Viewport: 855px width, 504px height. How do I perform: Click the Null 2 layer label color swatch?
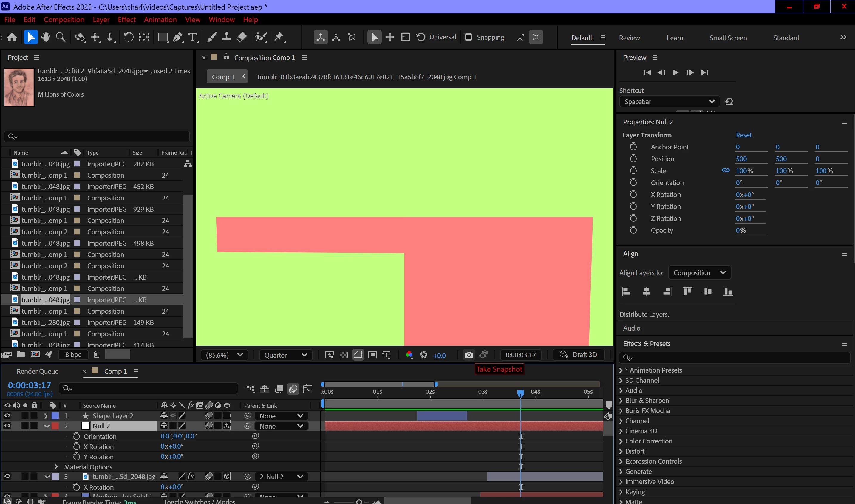click(x=55, y=426)
